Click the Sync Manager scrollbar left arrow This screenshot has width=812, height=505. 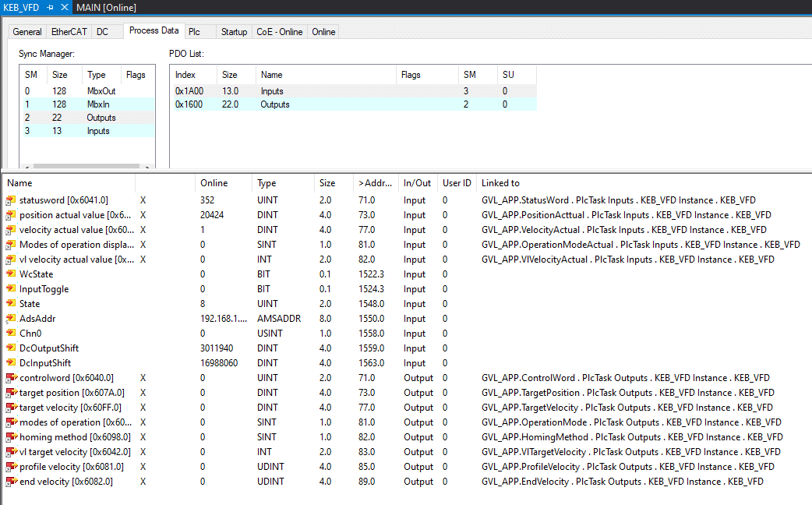[x=26, y=166]
